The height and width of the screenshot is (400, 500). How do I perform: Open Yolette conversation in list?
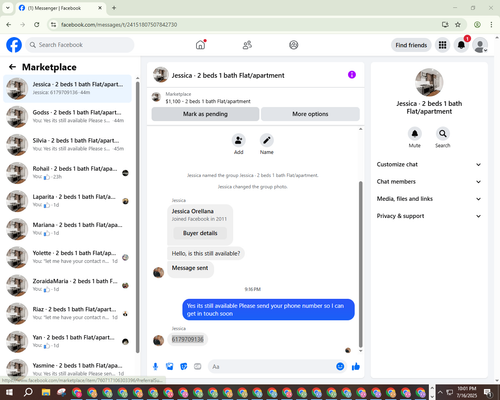coord(68,257)
